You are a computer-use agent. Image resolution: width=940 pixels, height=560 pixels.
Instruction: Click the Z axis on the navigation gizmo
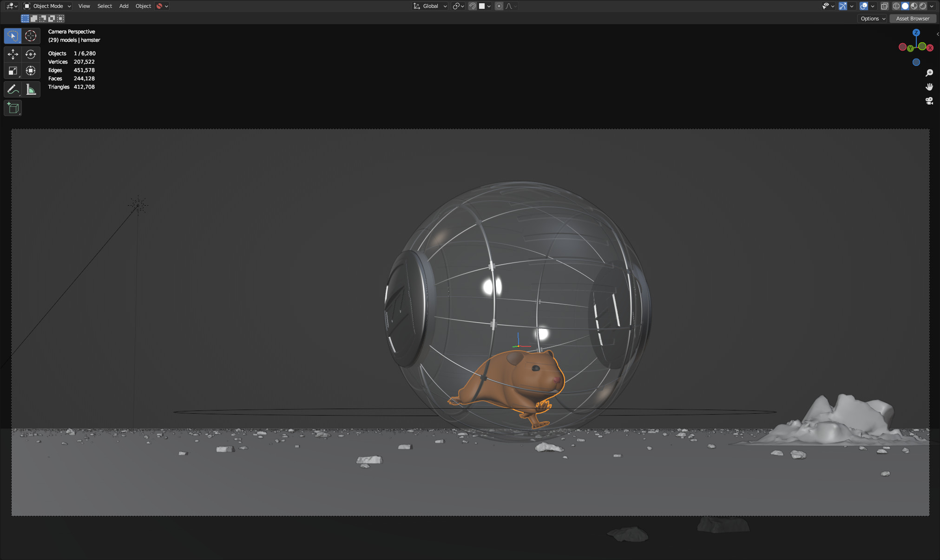tap(916, 33)
